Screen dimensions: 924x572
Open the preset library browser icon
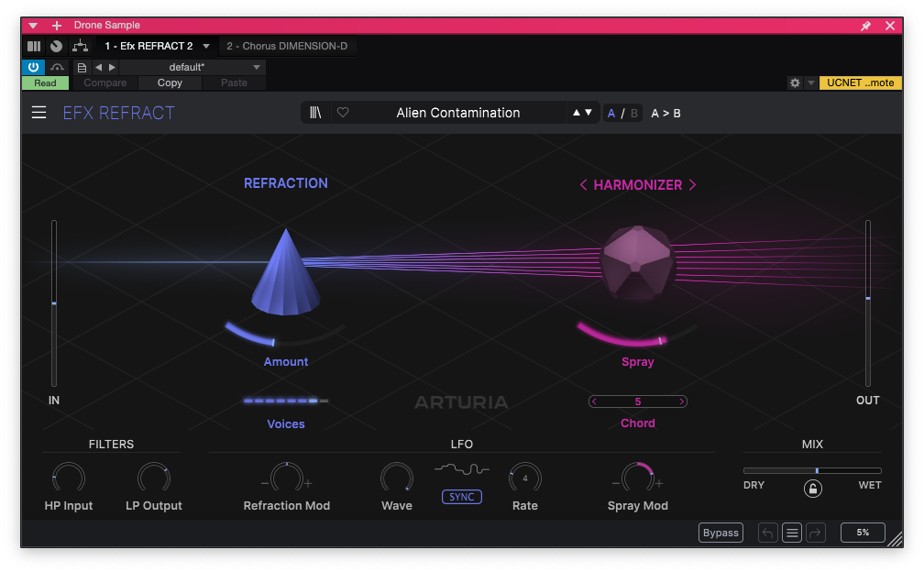(x=316, y=113)
